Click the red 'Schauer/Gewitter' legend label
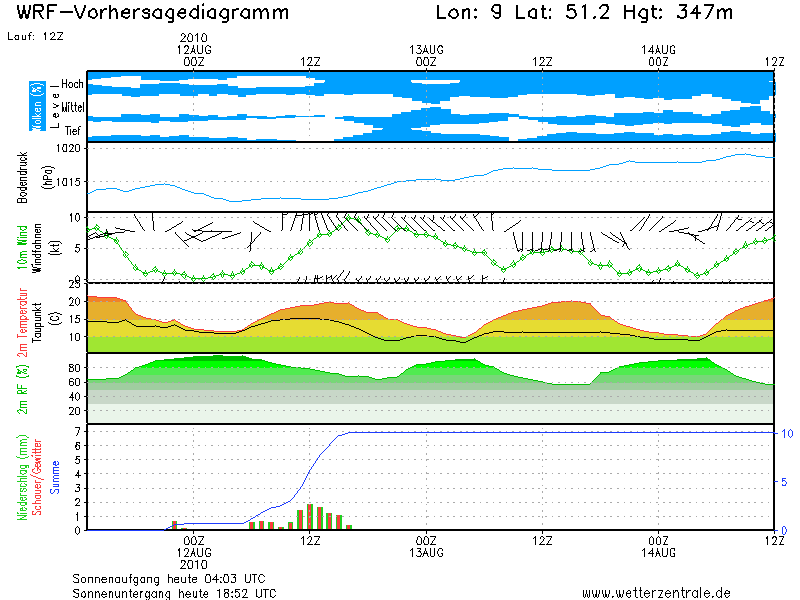Image resolution: width=800 pixels, height=600 pixels. (x=37, y=477)
